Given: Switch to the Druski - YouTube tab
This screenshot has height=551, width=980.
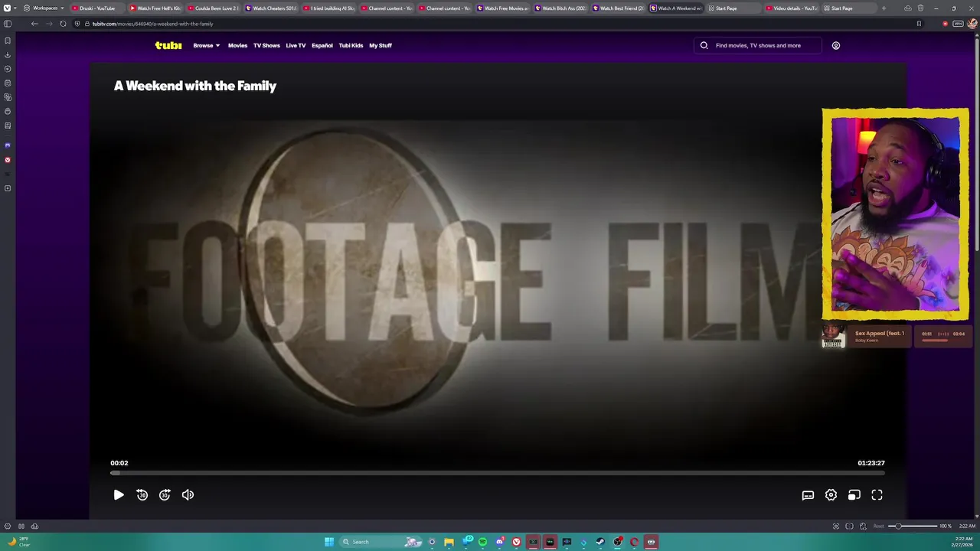Looking at the screenshot, I should 97,8.
